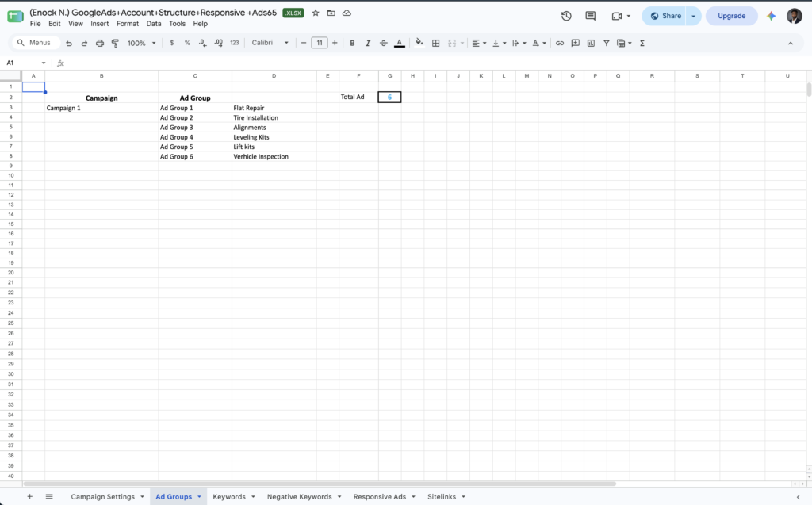
Task: Open the Functions sigma menu
Action: pos(642,43)
